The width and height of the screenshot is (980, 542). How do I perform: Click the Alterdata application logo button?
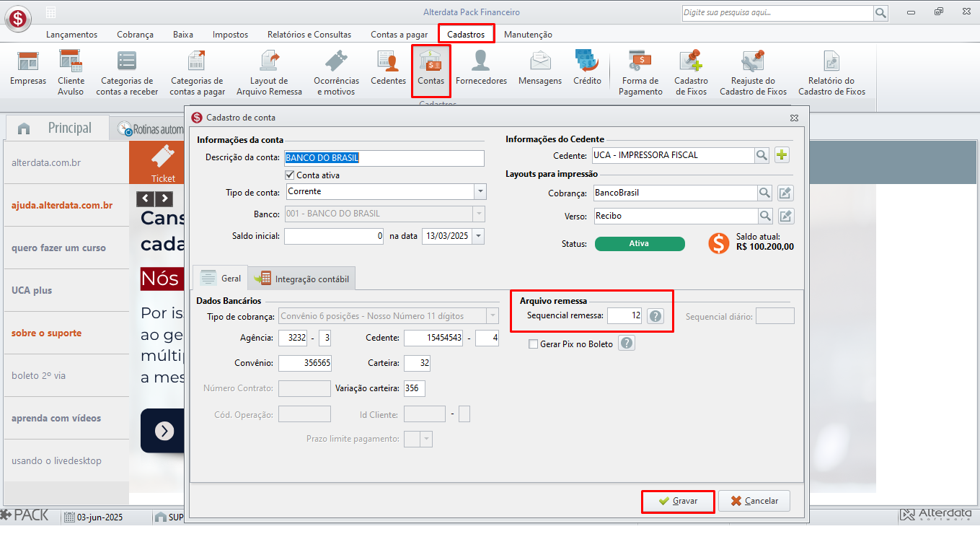click(18, 18)
